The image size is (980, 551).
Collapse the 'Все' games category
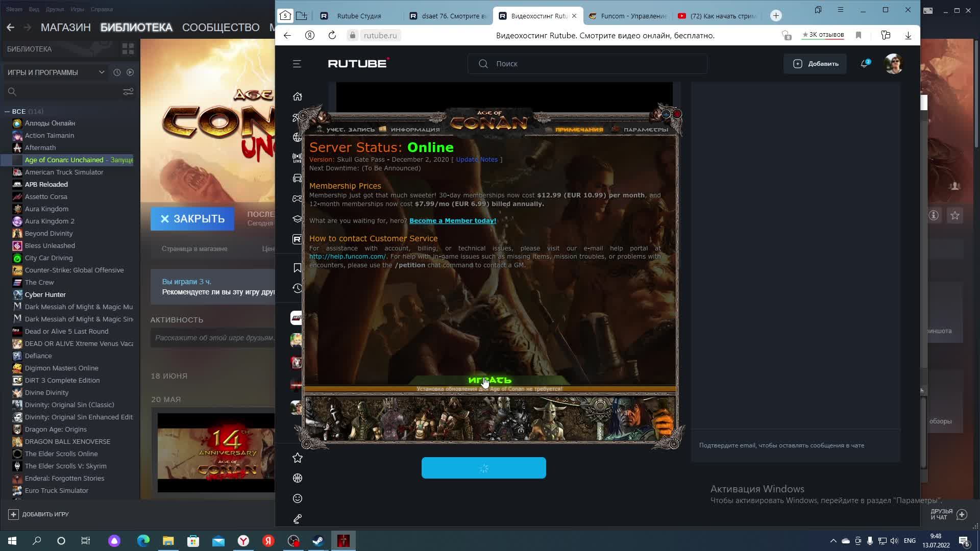pyautogui.click(x=8, y=111)
